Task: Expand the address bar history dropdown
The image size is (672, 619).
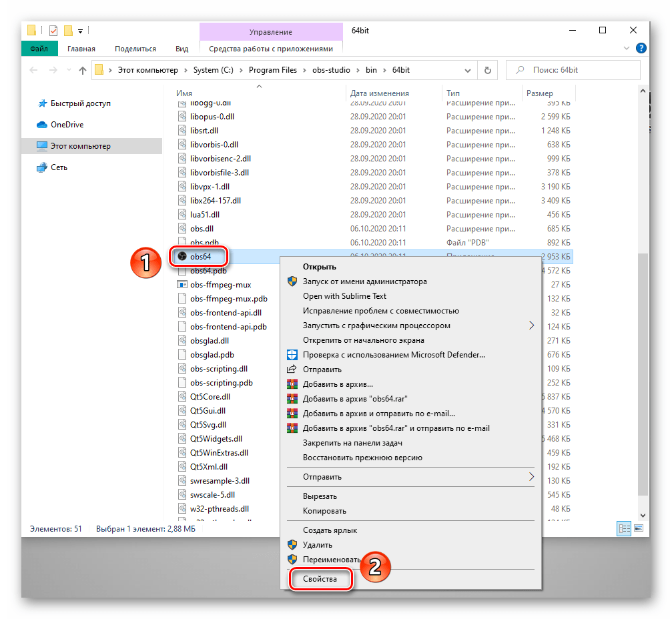Action: (468, 71)
